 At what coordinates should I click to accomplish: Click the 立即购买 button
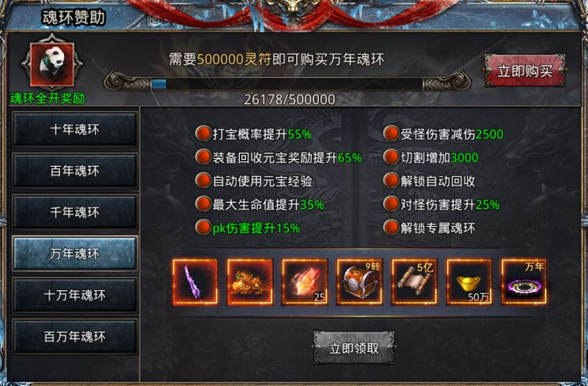[x=525, y=70]
